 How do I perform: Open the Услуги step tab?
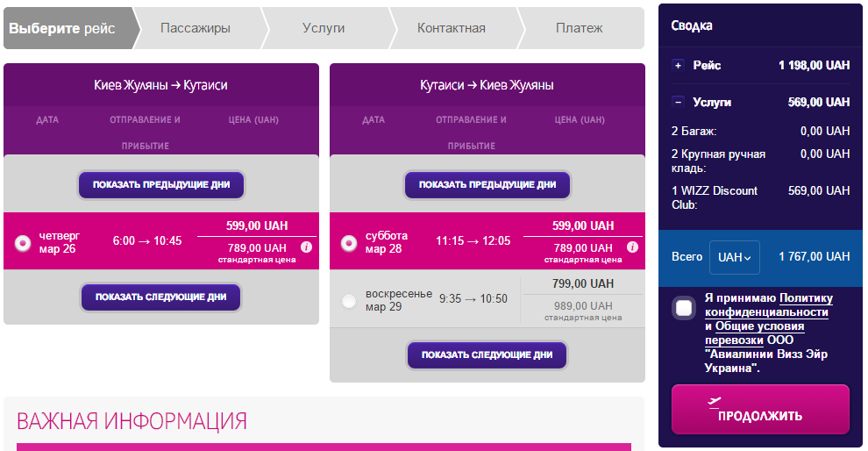pos(324,28)
